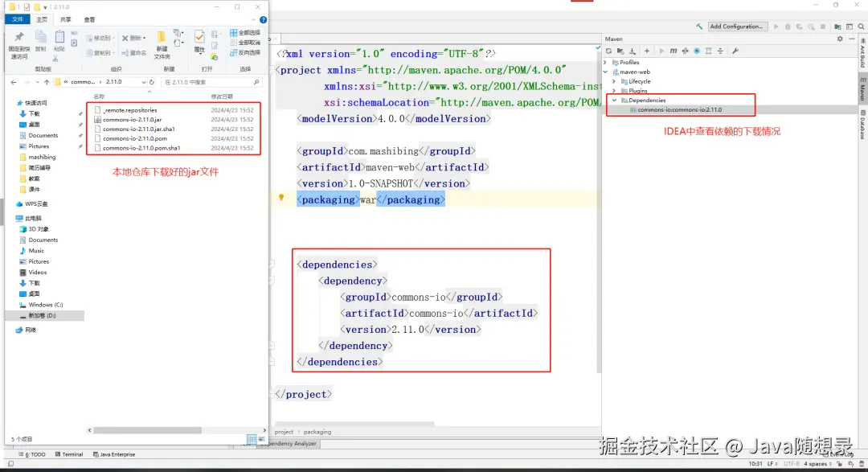Select Windows (C:) drive in navigation pane
868x472 pixels.
(44, 305)
